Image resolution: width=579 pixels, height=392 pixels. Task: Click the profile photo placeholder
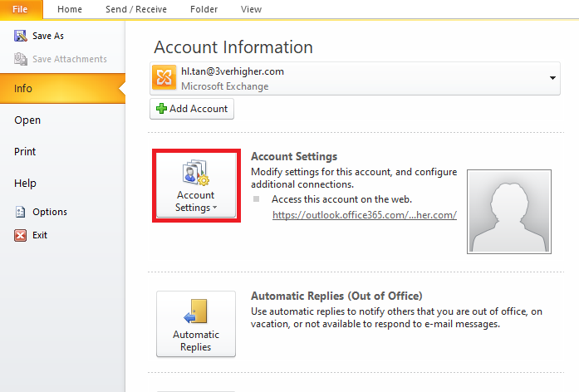pyautogui.click(x=509, y=212)
